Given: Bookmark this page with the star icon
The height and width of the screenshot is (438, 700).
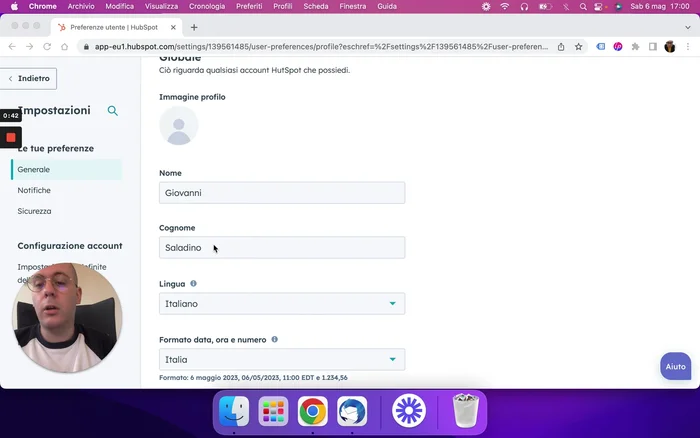Looking at the screenshot, I should point(578,46).
